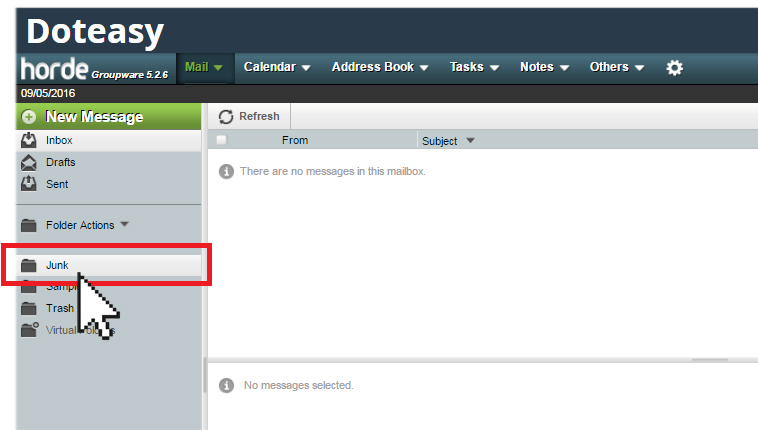Click the green plus New Message icon
Image resolution: width=758 pixels, height=430 pixels.
(x=29, y=117)
